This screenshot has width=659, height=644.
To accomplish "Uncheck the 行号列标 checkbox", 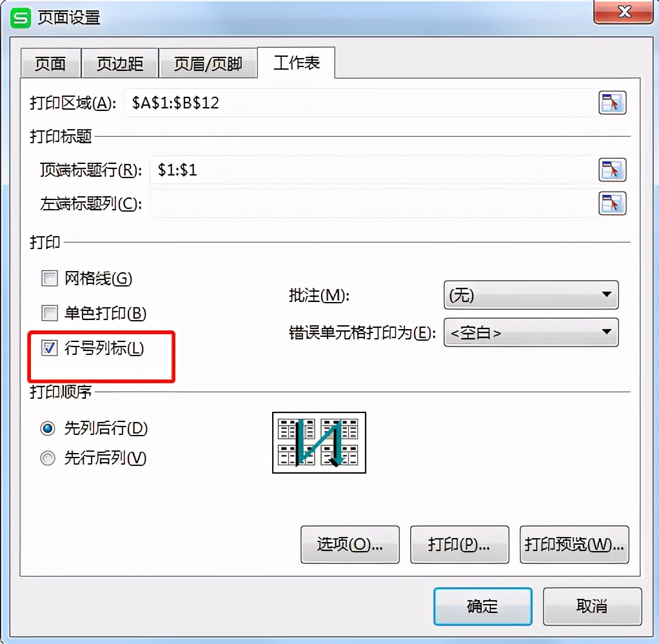I will (49, 348).
